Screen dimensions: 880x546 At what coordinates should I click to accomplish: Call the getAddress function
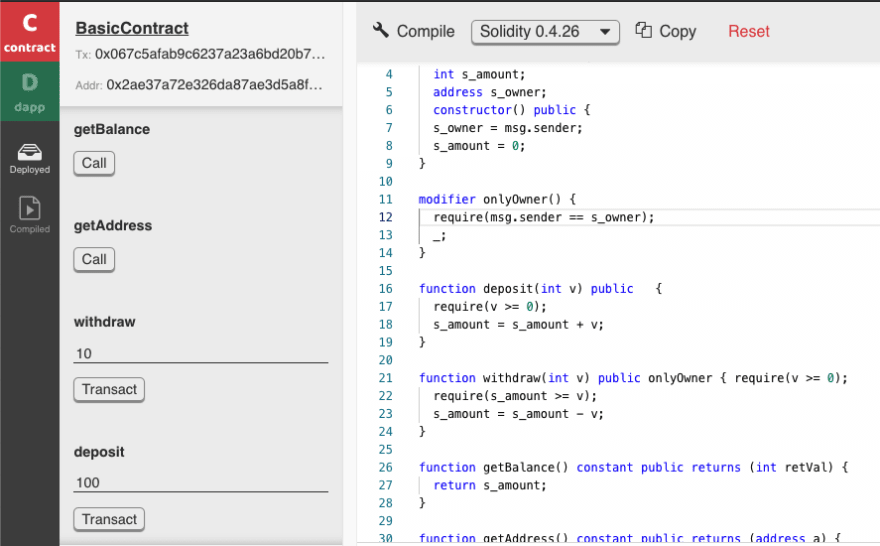click(x=94, y=259)
